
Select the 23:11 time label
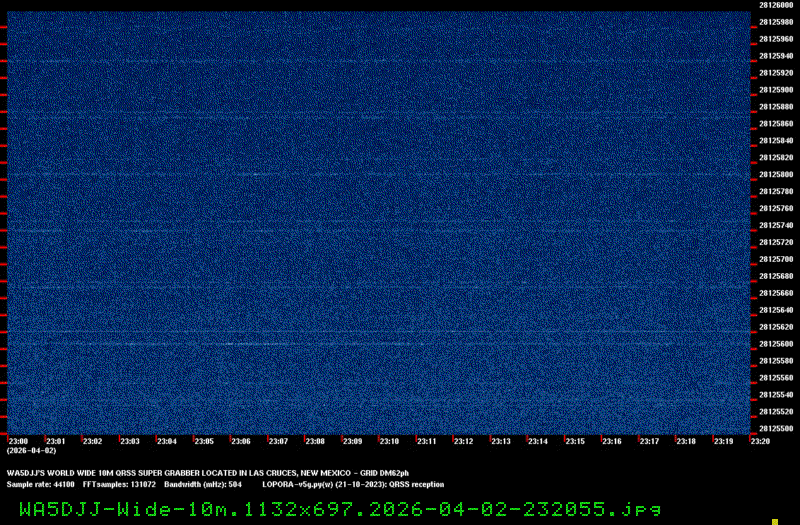tap(427, 441)
